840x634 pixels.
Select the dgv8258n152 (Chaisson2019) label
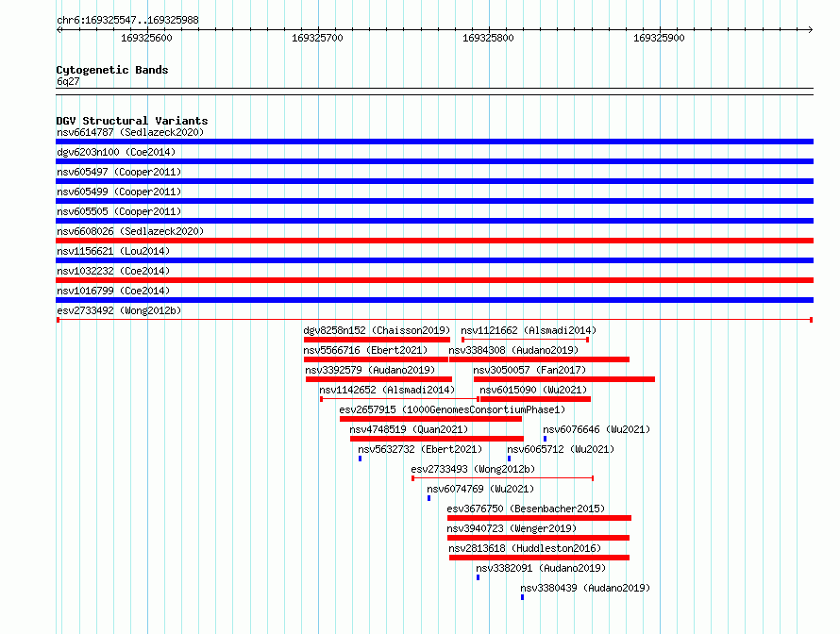[x=378, y=330]
